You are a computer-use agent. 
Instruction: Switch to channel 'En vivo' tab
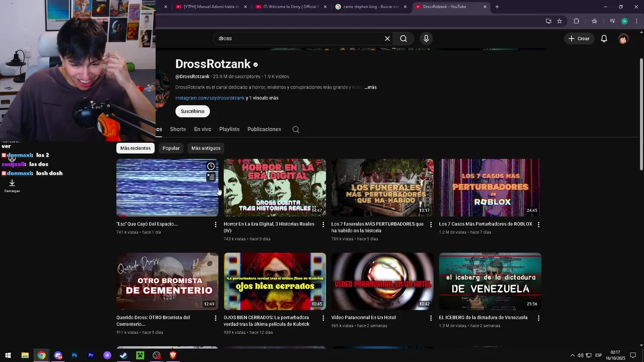(203, 129)
